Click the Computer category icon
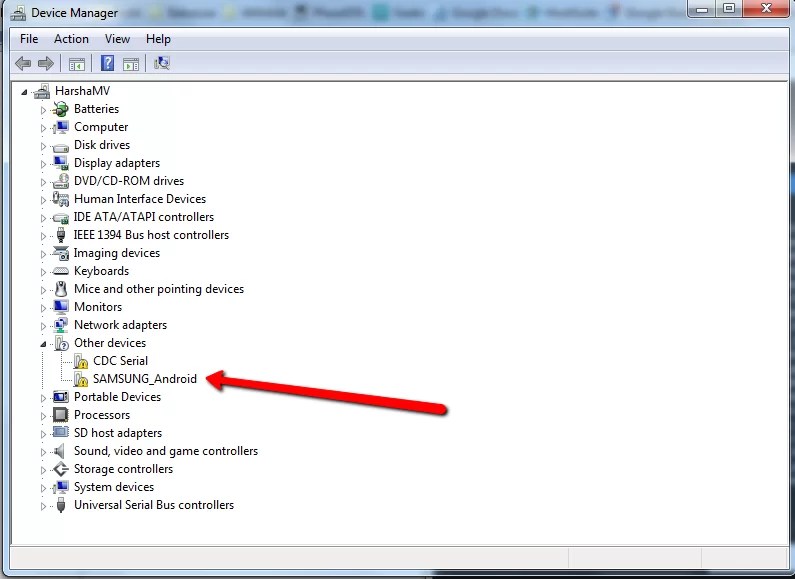The image size is (795, 579). (x=61, y=127)
